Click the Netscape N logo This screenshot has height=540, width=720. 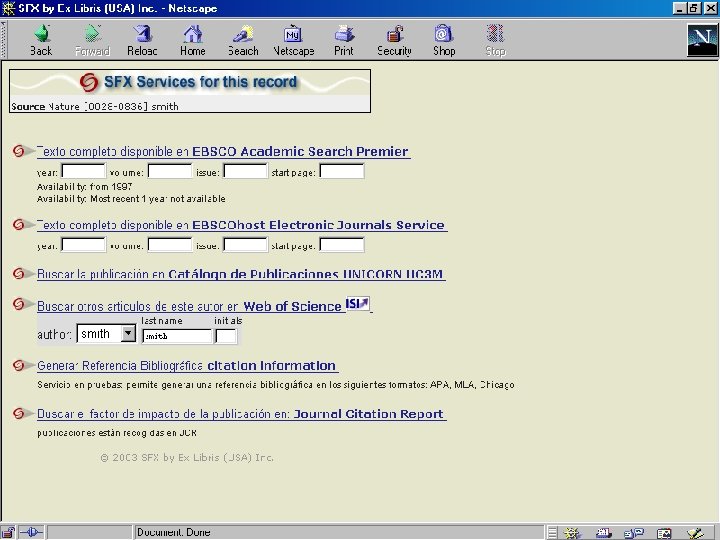point(702,40)
